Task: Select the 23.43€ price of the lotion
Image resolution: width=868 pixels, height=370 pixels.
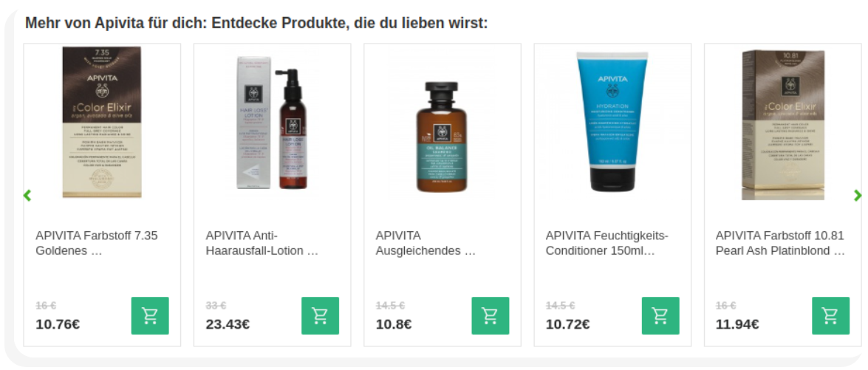Action: [x=228, y=324]
